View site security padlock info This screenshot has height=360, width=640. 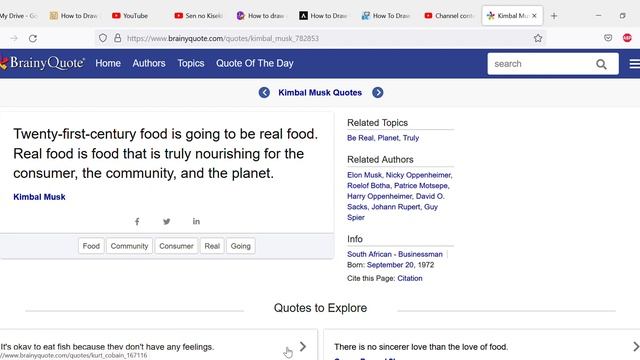(118, 38)
